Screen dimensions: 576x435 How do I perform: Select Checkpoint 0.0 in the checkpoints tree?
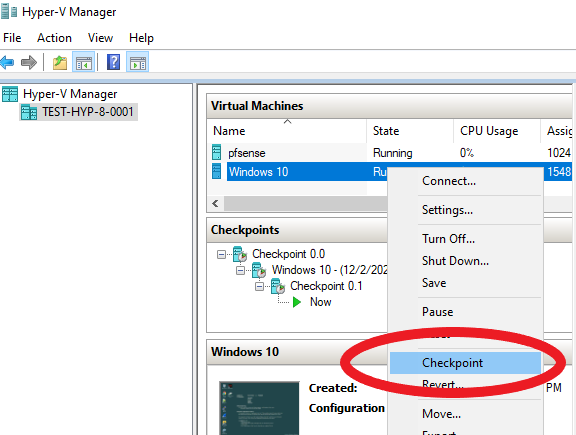click(x=288, y=254)
